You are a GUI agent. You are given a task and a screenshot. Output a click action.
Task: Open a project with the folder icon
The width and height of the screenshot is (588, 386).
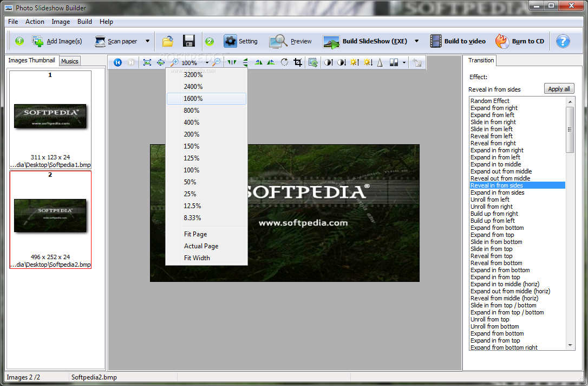point(168,41)
